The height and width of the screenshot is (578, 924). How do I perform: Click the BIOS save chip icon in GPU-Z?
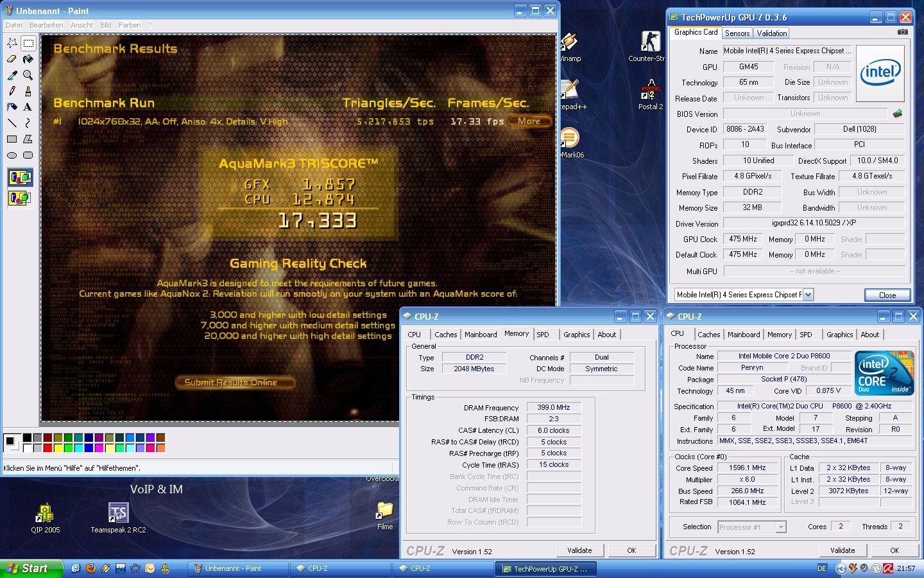point(897,114)
